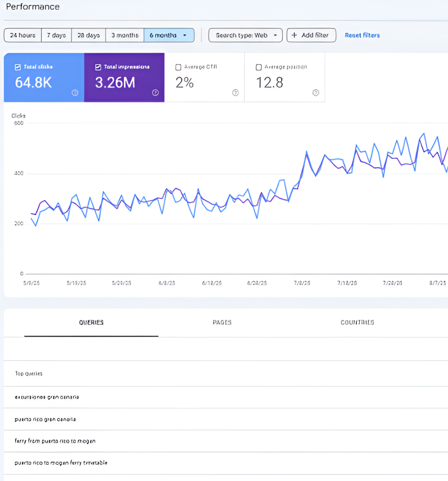The image size is (448, 481).
Task: Click the Reset filters link
Action: 362,35
